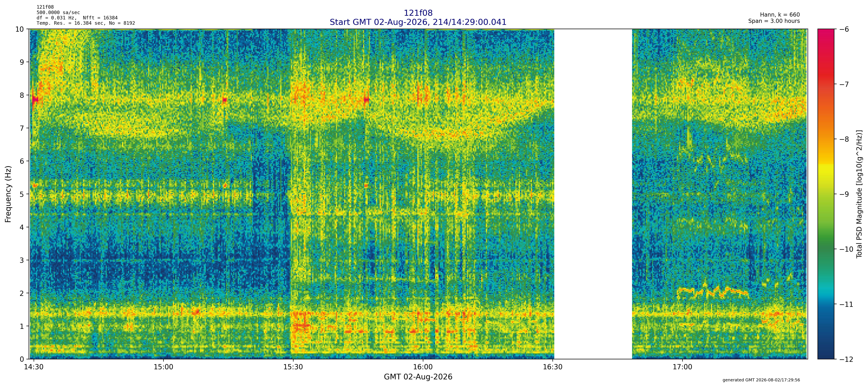Click frequency axis tick label "0"
This screenshot has width=868, height=387.
22,359
